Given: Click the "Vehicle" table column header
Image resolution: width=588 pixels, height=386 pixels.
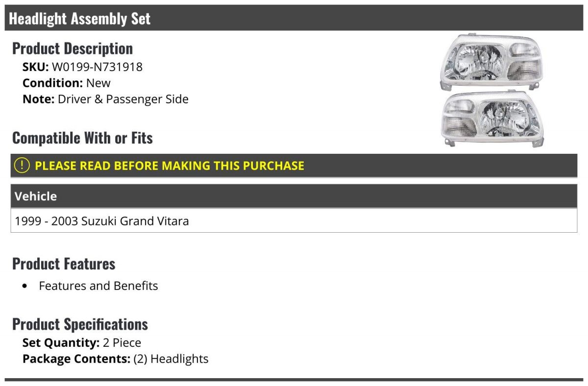Looking at the screenshot, I should pyautogui.click(x=36, y=196).
